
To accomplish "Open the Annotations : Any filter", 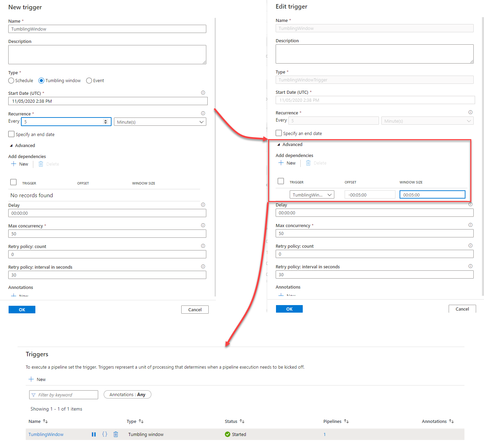I will click(x=127, y=395).
